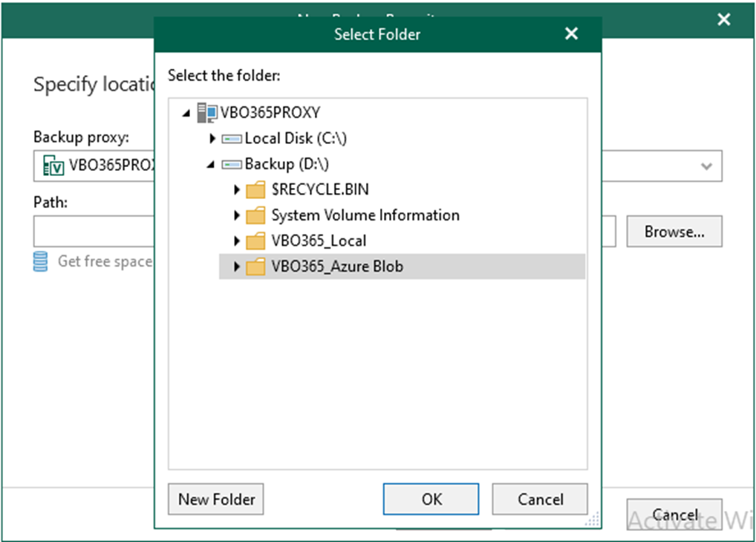756x542 pixels.
Task: Expand the VBO365_Local folder
Action: 237,241
